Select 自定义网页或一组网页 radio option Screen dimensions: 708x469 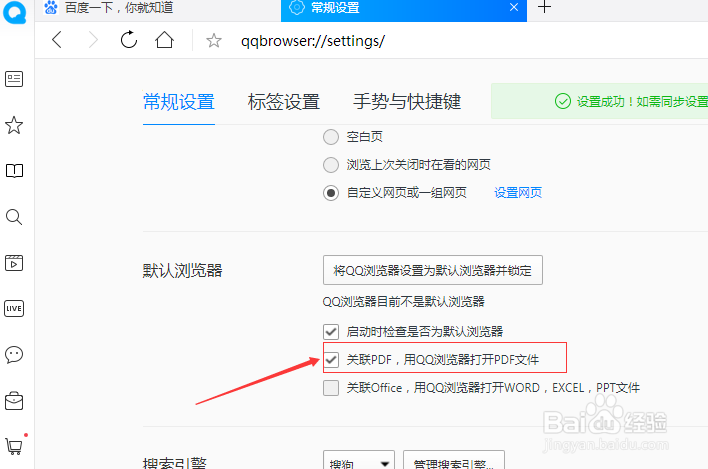click(x=331, y=193)
